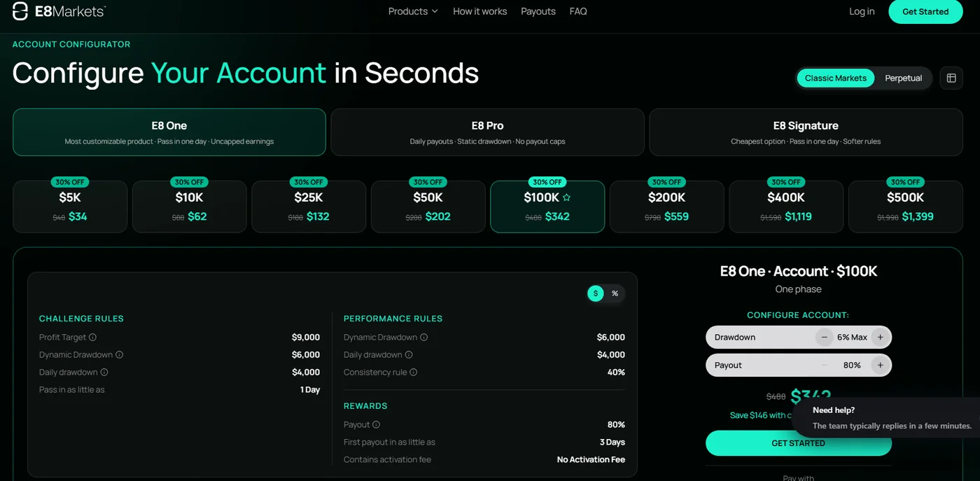Open the E8Markets logo home link

(59, 11)
